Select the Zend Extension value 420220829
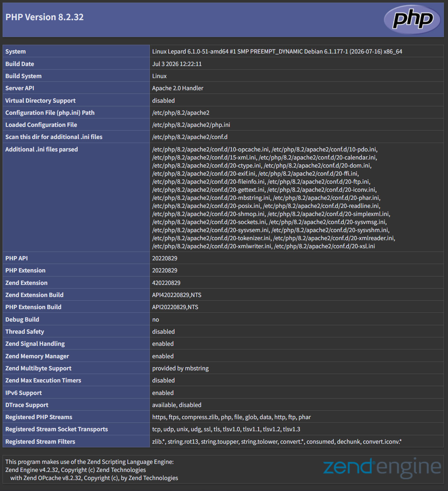 coord(166,283)
